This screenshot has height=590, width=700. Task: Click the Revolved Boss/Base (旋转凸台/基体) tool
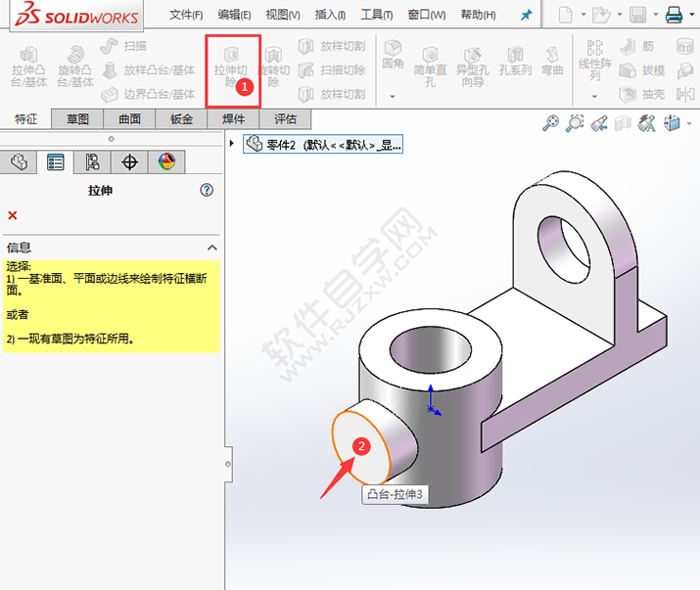pyautogui.click(x=75, y=67)
